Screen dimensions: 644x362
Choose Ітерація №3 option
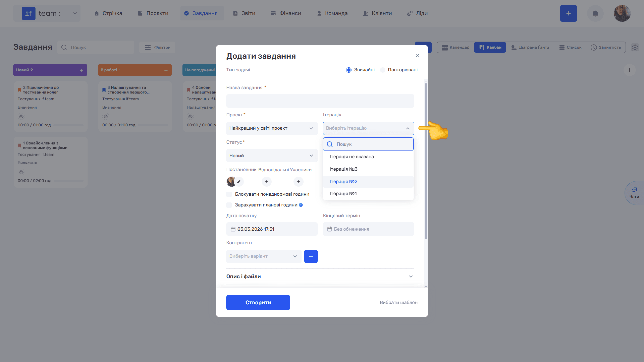(x=368, y=169)
